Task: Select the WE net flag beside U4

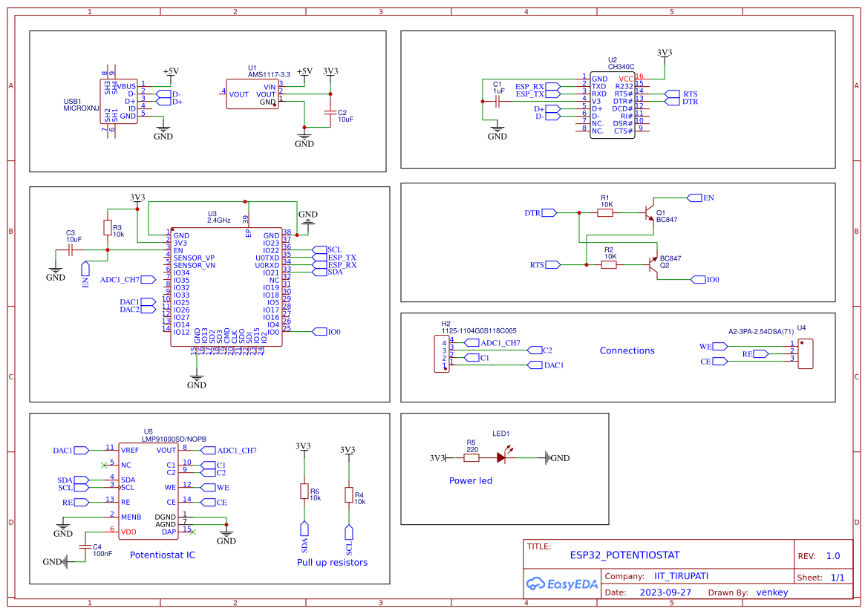Action: pyautogui.click(x=714, y=347)
